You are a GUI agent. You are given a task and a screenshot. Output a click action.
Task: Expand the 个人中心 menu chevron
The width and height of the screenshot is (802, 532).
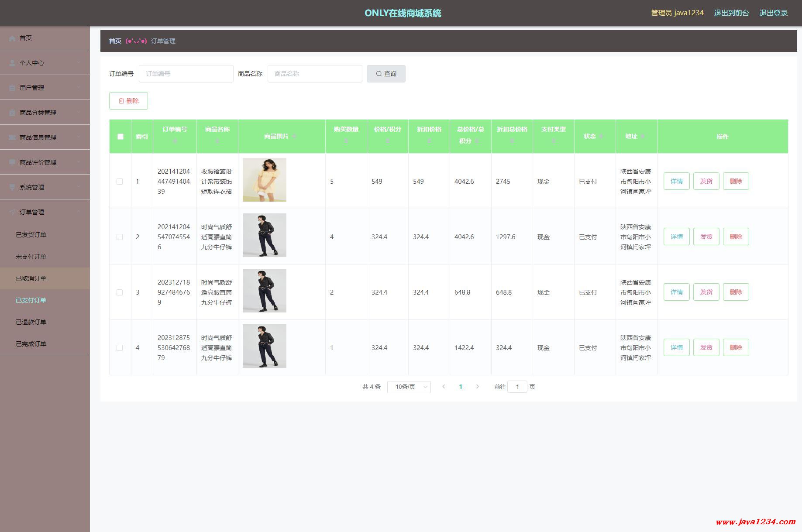click(x=79, y=63)
